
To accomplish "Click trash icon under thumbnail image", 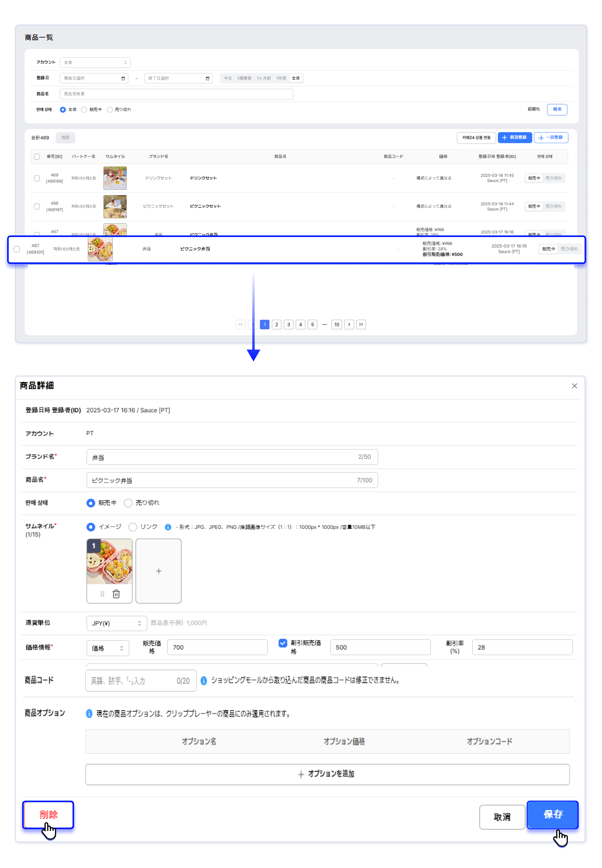I will [x=116, y=594].
